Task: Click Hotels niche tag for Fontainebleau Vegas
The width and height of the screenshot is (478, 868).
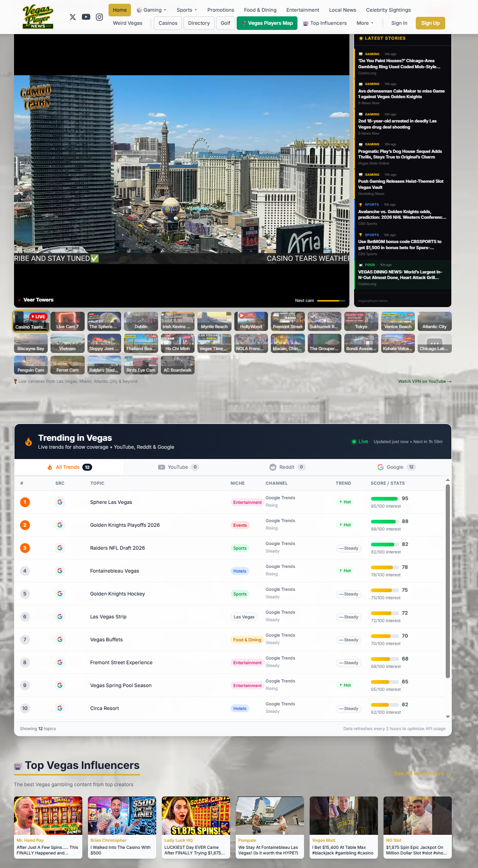Action: pyautogui.click(x=240, y=571)
